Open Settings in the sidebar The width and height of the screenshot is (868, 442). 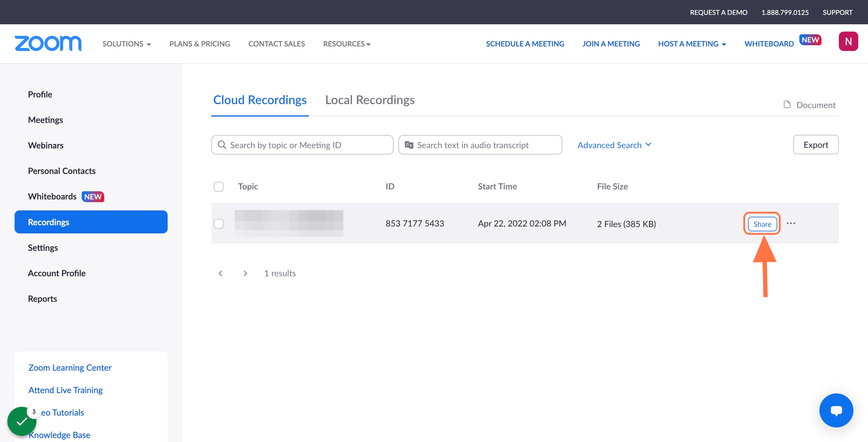click(43, 248)
